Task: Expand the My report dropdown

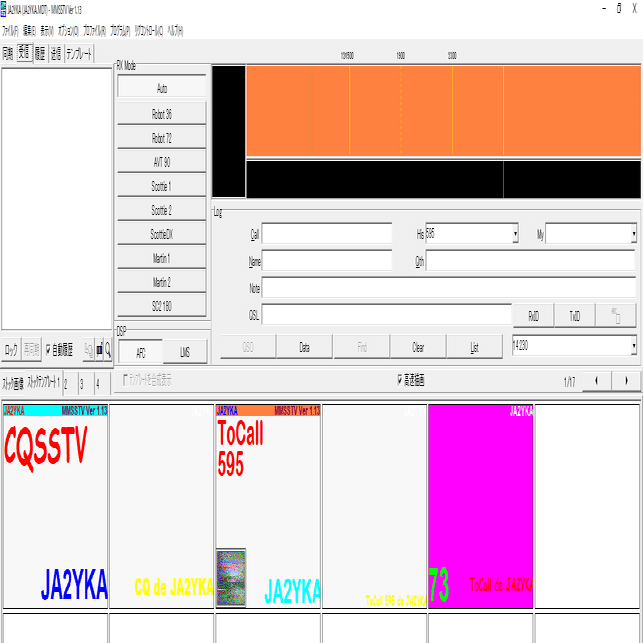Action: [x=634, y=234]
